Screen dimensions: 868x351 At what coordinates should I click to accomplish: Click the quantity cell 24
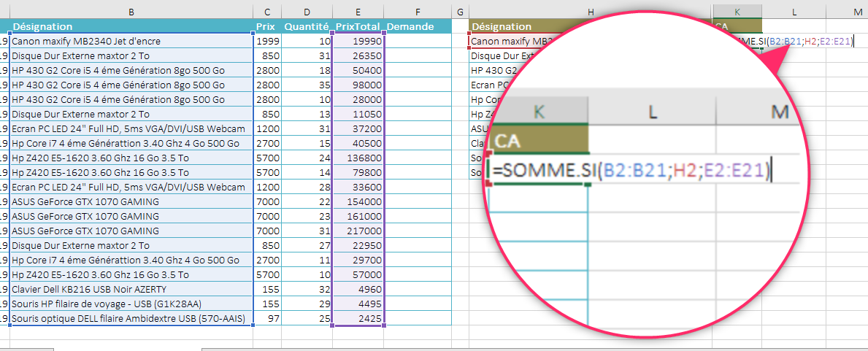(x=307, y=158)
